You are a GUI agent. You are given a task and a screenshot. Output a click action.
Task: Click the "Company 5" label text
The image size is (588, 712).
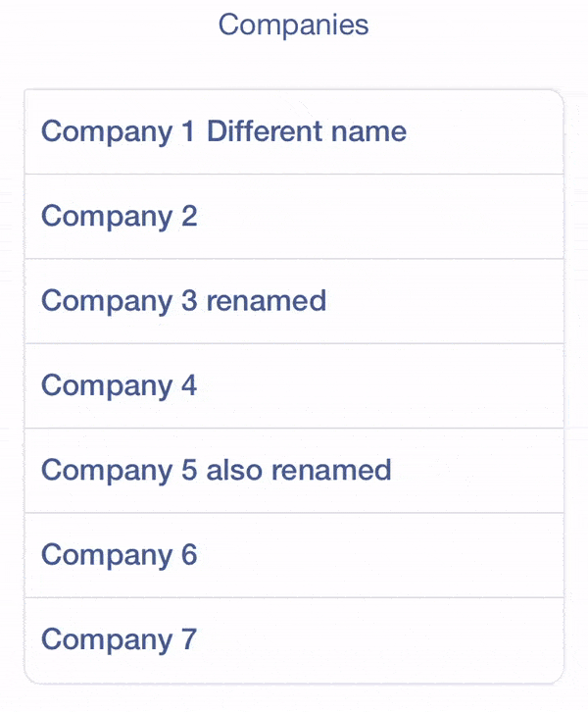coord(119,470)
